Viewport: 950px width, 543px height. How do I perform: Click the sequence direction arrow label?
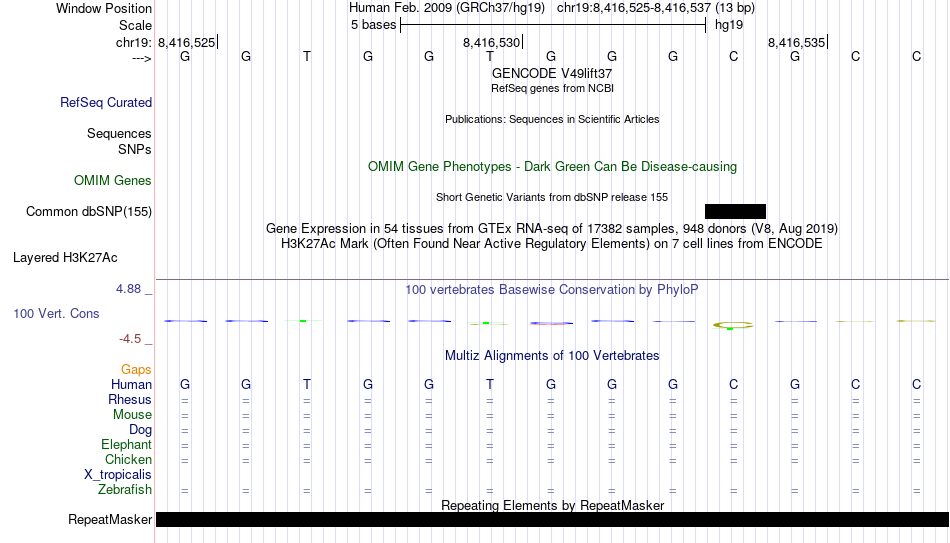[x=142, y=59]
